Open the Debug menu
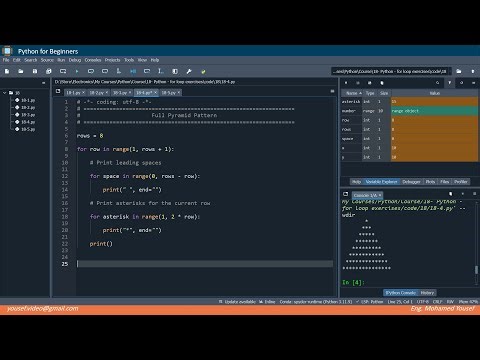 point(75,60)
